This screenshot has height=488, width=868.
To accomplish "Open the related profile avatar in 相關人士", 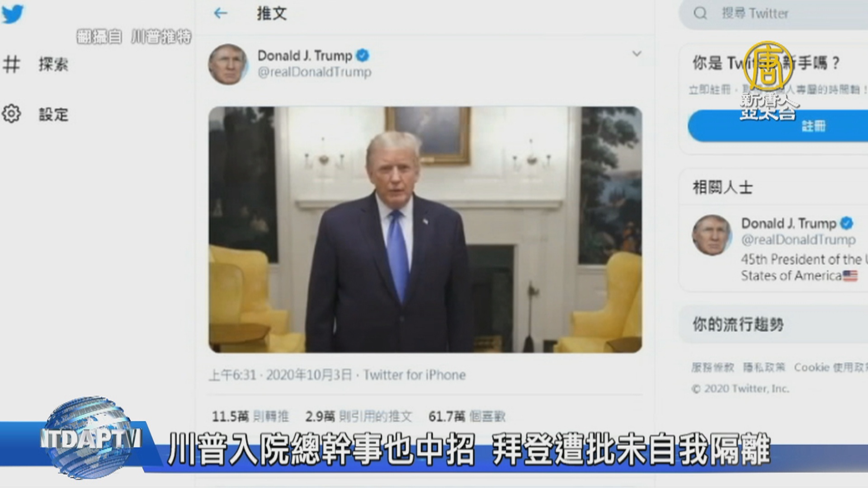I will (712, 235).
